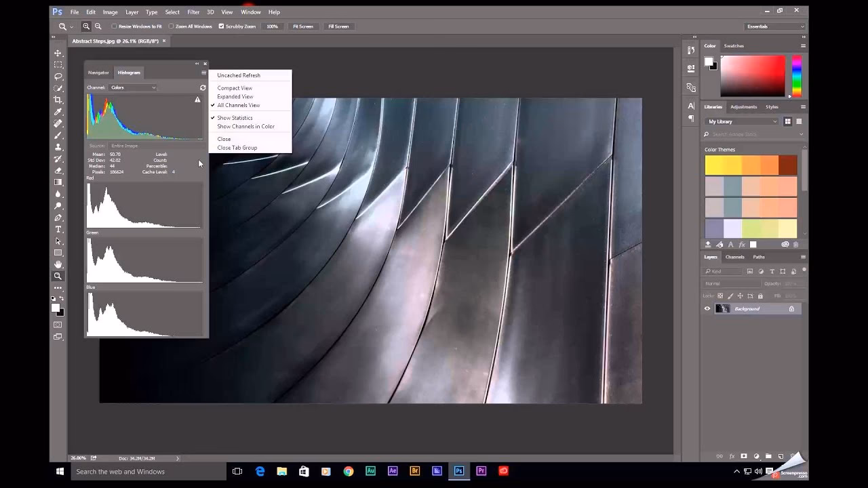Select the Lasso tool
The height and width of the screenshot is (488, 868).
58,77
